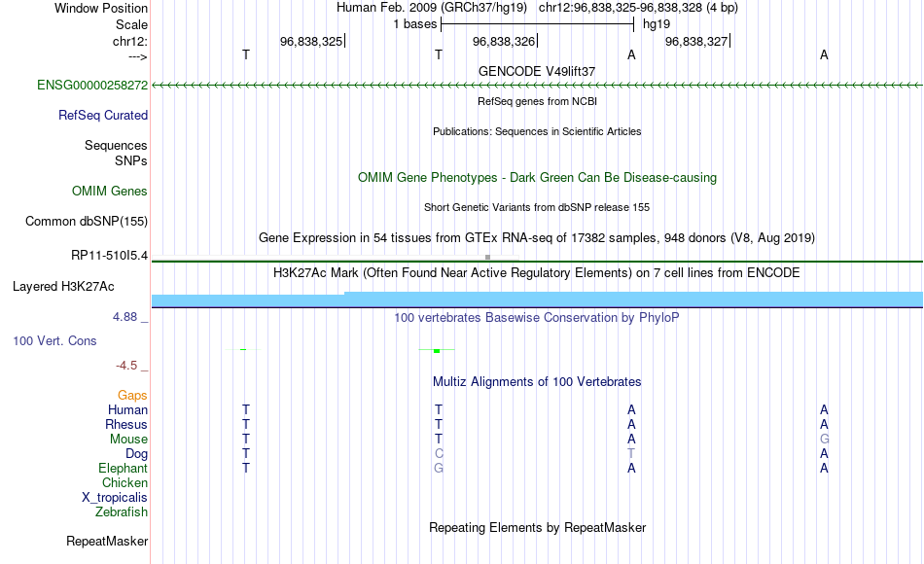The image size is (924, 564).
Task: Click the H3K27Ac Mark track title
Action: pyautogui.click(x=537, y=273)
